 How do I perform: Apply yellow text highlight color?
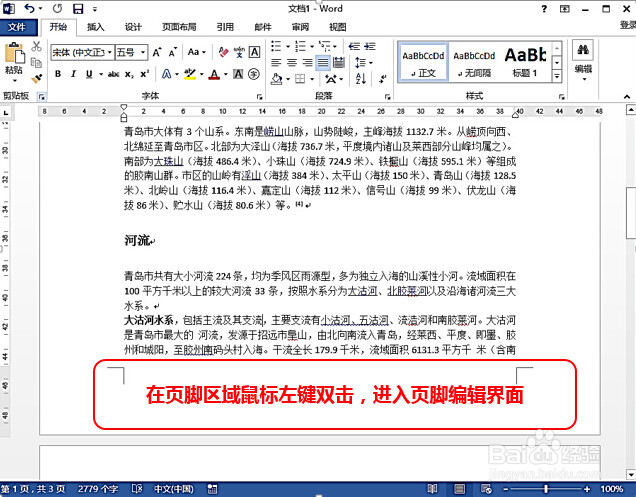click(189, 74)
